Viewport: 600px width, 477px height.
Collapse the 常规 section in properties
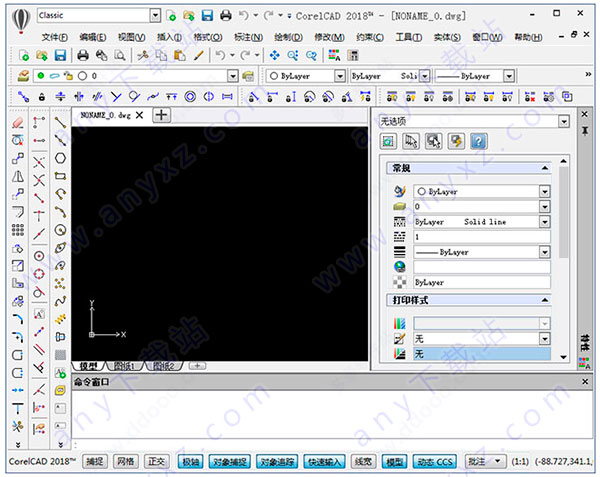click(545, 168)
